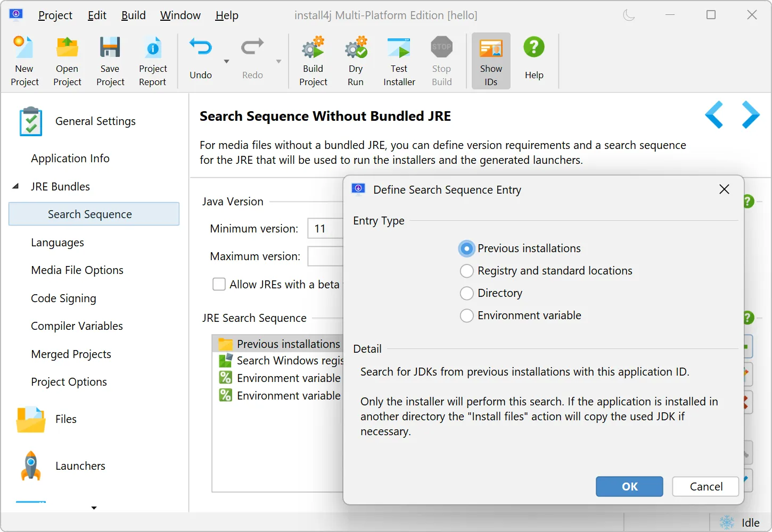Viewport: 772px width, 532px height.
Task: Click the Save Project floppy icon
Action: coord(110,47)
